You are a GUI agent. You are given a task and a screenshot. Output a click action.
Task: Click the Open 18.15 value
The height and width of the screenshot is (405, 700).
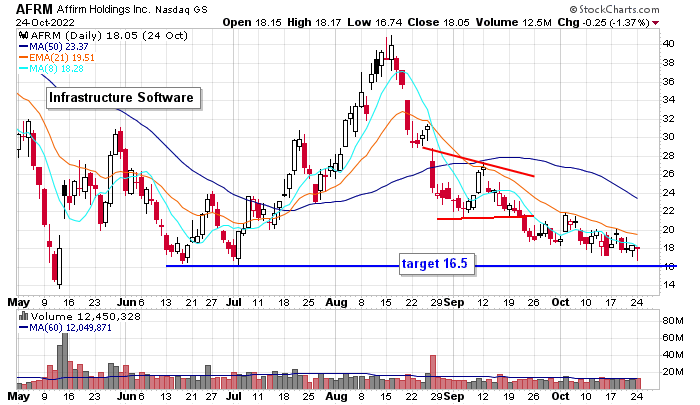pyautogui.click(x=252, y=22)
